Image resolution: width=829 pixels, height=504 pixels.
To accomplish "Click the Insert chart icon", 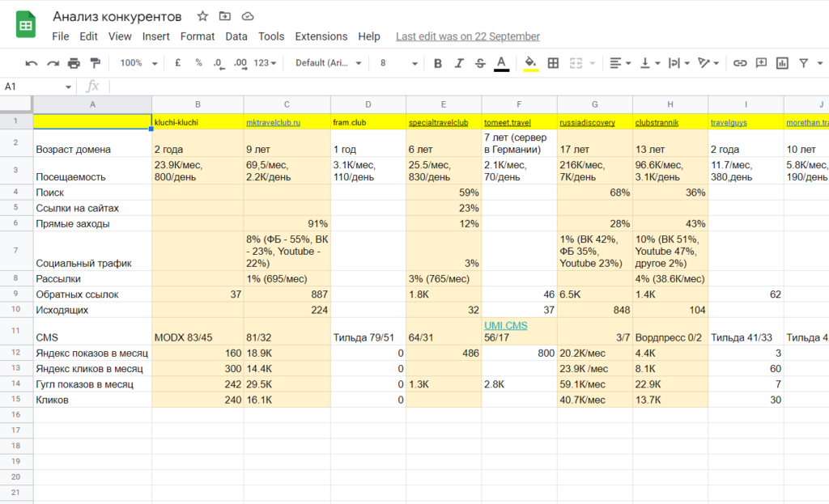I will click(x=782, y=63).
